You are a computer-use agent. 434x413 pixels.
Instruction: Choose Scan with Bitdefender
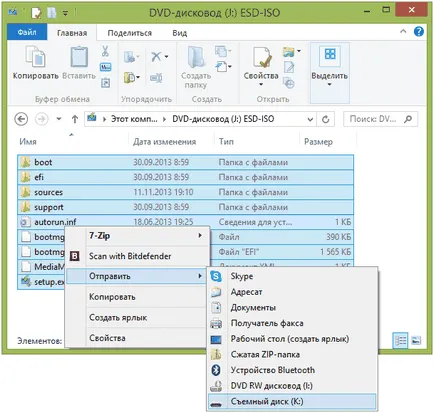coord(137,256)
